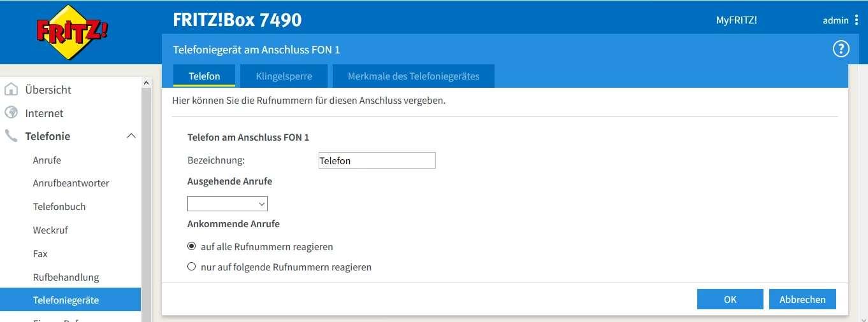Image resolution: width=868 pixels, height=322 pixels.
Task: Go to Rufbehandlung submenu
Action: (x=66, y=277)
